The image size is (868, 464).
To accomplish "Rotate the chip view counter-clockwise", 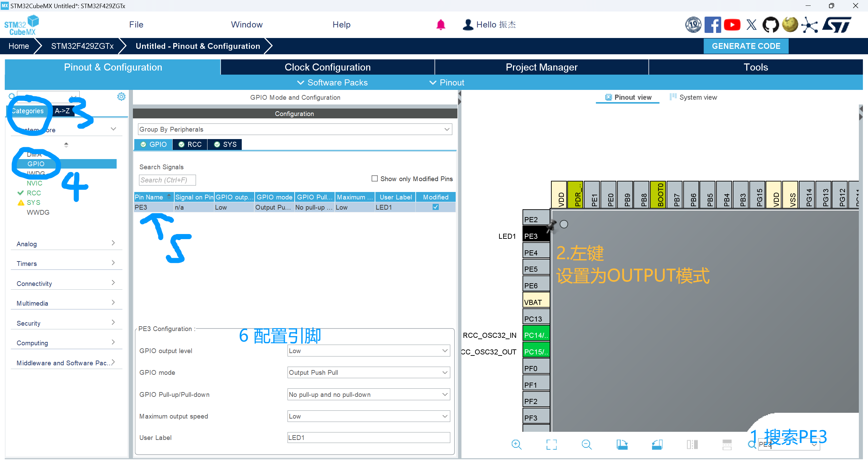I will [x=657, y=444].
